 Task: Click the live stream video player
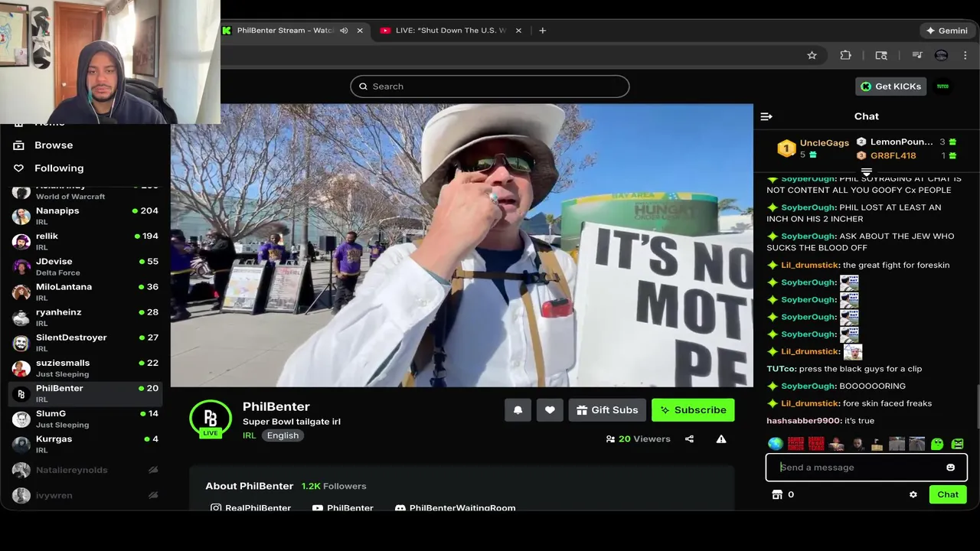(462, 245)
